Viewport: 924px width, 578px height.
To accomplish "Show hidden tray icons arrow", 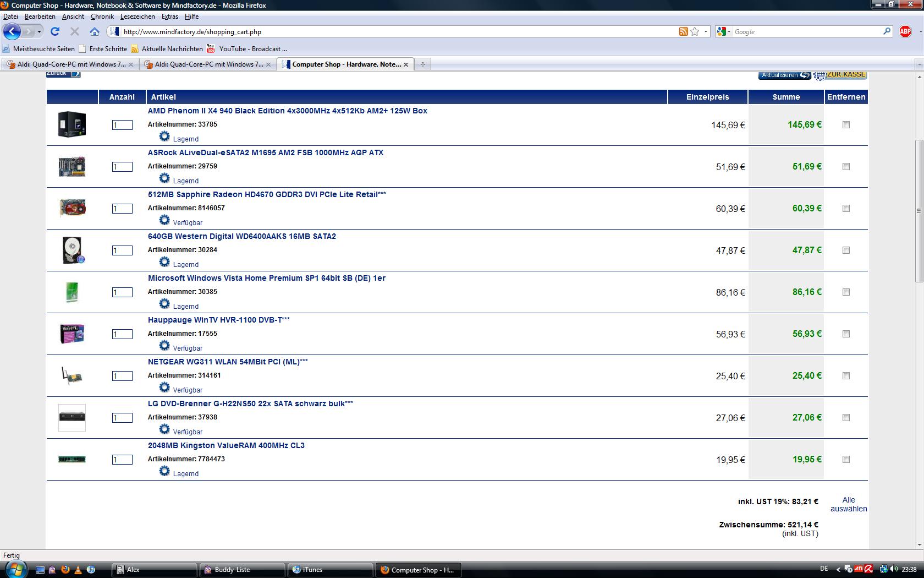I will tap(838, 569).
